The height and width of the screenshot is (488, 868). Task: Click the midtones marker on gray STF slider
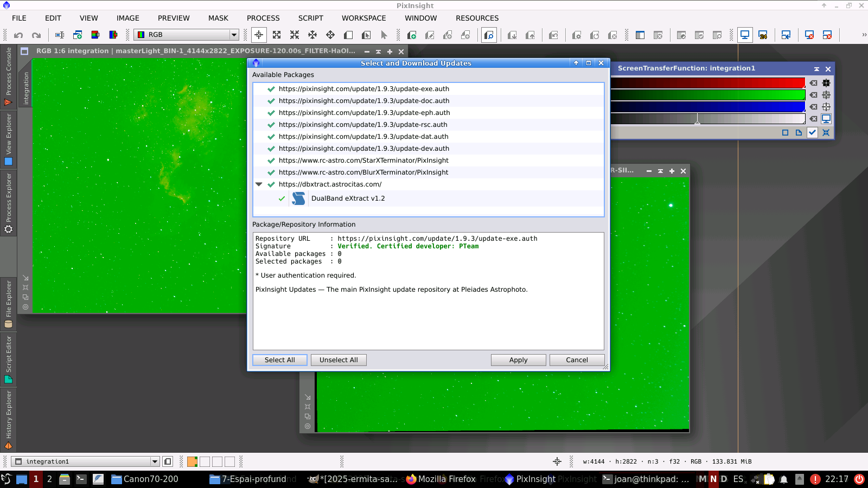697,123
